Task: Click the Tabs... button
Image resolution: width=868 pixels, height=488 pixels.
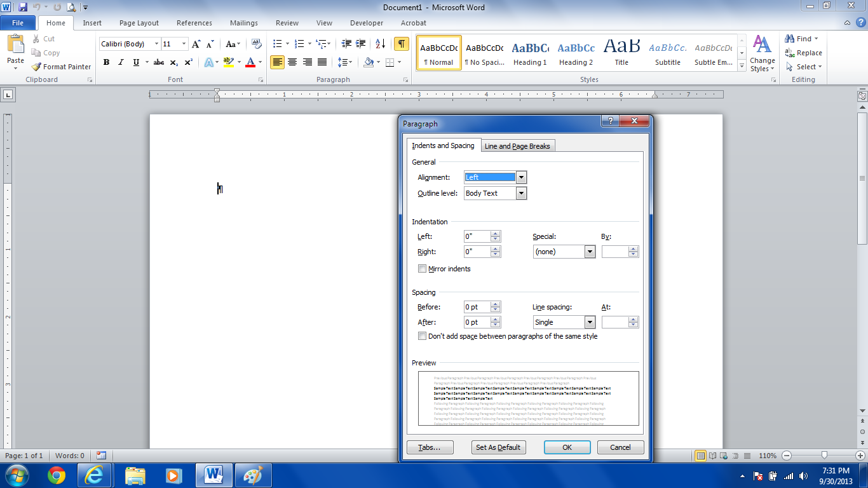Action: (x=430, y=447)
